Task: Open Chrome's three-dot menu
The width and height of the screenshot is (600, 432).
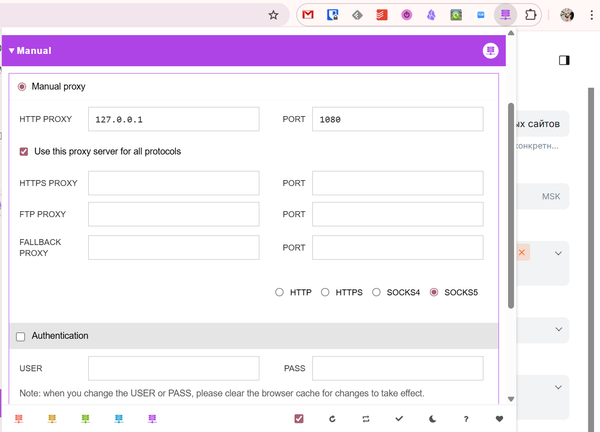Action: pyautogui.click(x=592, y=15)
